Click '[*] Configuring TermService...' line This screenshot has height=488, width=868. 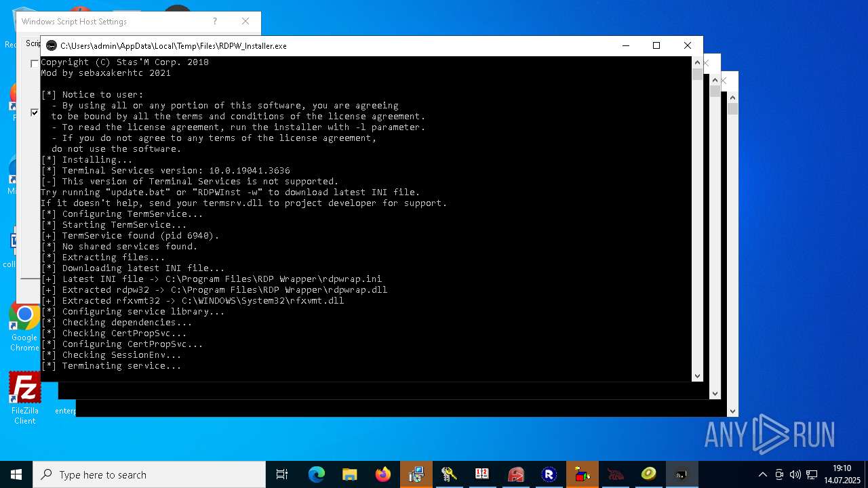click(122, 214)
